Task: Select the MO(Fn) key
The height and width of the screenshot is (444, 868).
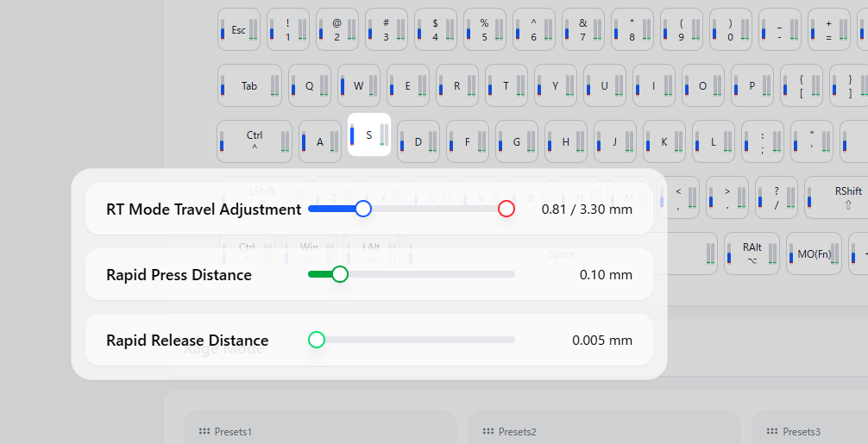Action: click(x=814, y=253)
